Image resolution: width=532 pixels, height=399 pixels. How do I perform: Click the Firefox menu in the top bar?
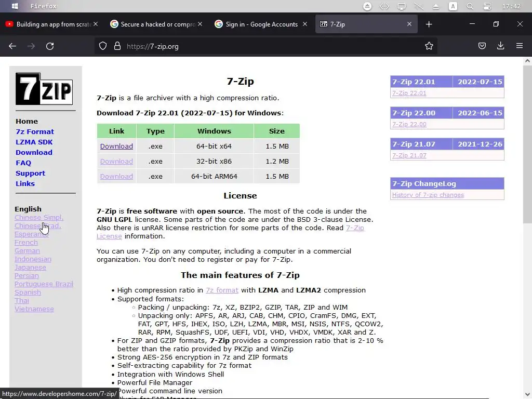[x=44, y=6]
